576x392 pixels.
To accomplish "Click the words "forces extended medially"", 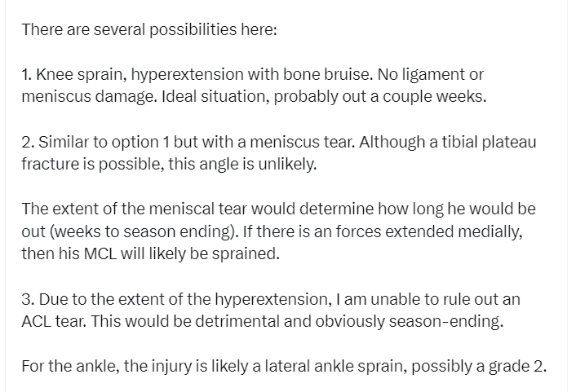I will coord(436,231).
